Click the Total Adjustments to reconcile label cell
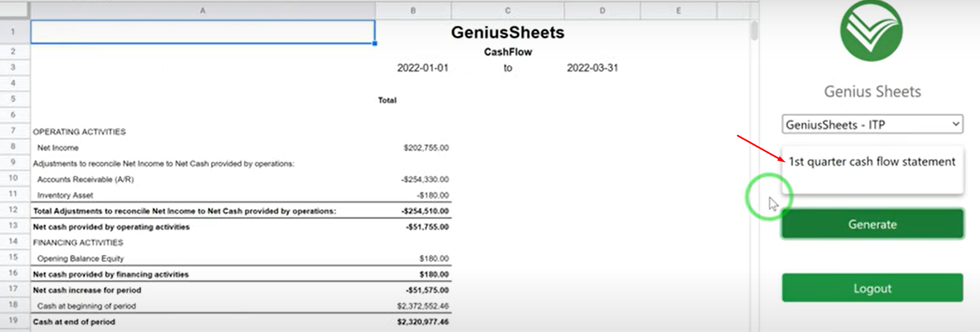The image size is (980, 332). click(x=184, y=211)
